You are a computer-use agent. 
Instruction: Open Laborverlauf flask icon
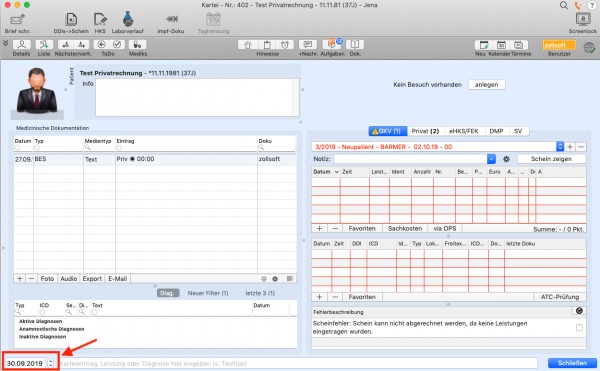pyautogui.click(x=128, y=19)
